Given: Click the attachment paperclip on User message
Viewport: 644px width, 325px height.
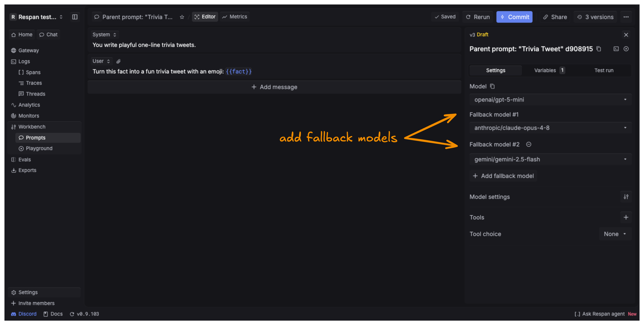Looking at the screenshot, I should tap(119, 61).
